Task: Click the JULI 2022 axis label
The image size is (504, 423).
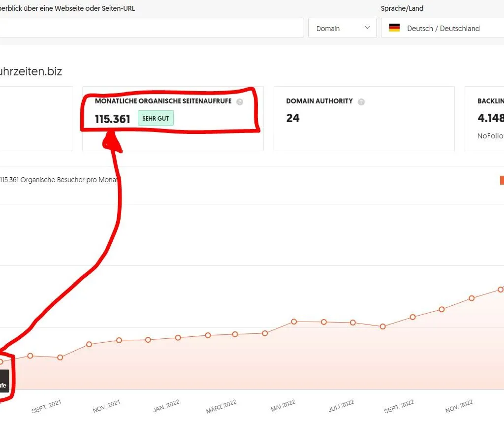Action: [342, 406]
